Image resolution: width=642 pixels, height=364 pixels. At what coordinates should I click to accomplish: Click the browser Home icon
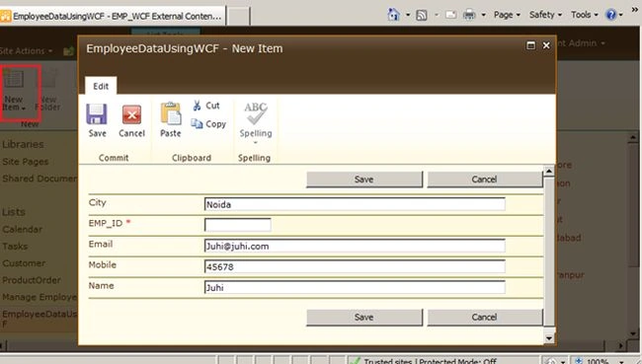(x=393, y=15)
